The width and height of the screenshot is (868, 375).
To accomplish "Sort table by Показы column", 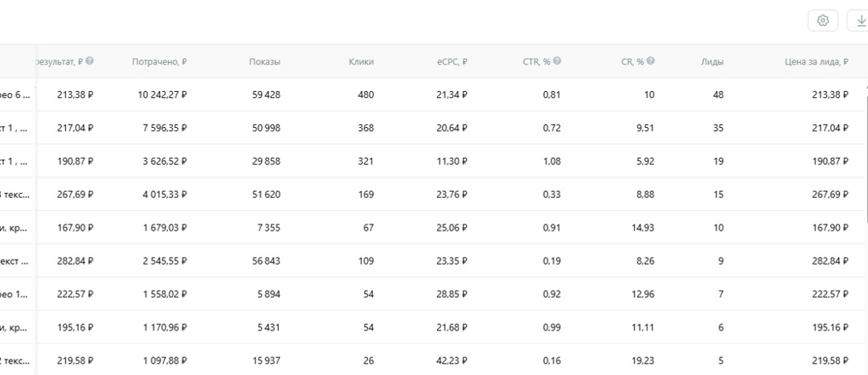I will [x=264, y=62].
